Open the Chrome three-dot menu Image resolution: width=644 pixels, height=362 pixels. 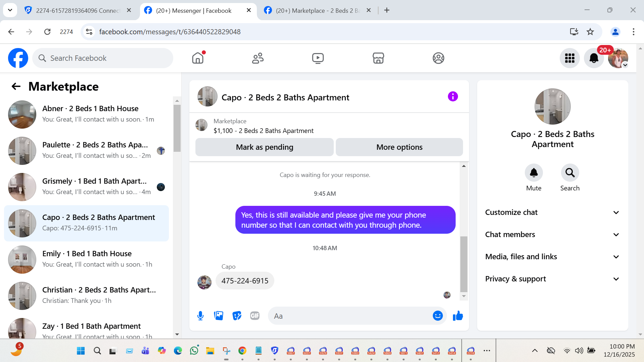633,32
